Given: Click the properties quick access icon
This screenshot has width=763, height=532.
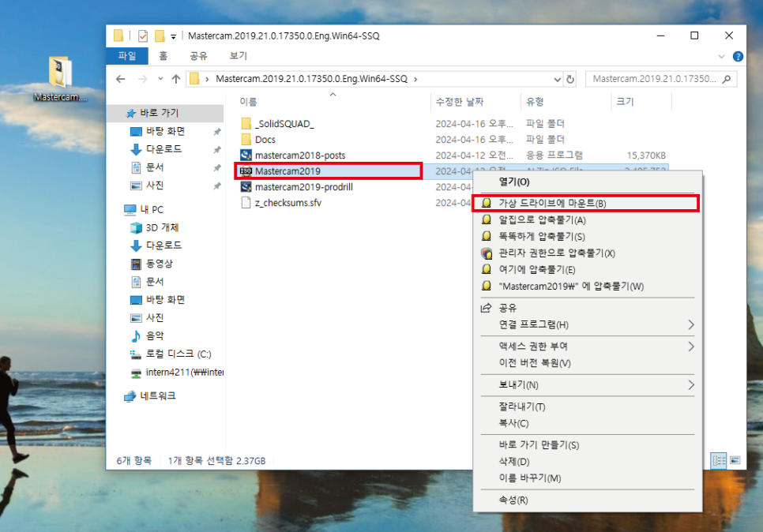Looking at the screenshot, I should [x=143, y=36].
